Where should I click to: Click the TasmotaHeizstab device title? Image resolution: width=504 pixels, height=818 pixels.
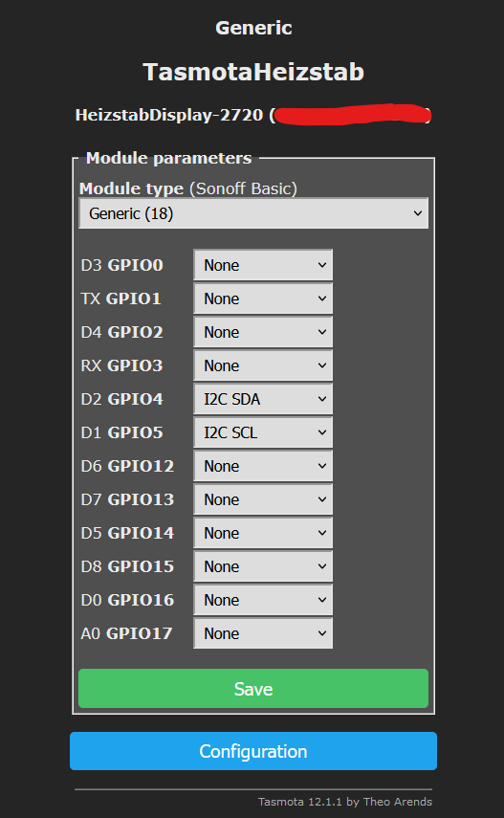click(x=253, y=72)
